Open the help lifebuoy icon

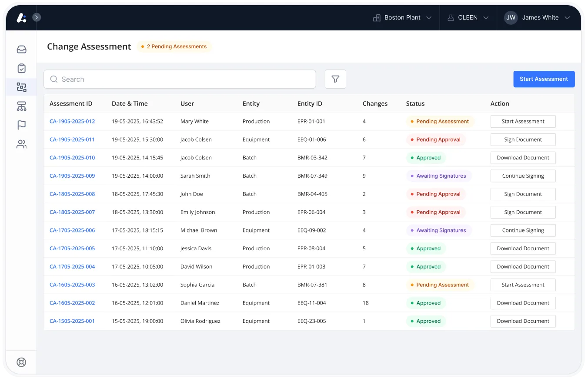21,362
